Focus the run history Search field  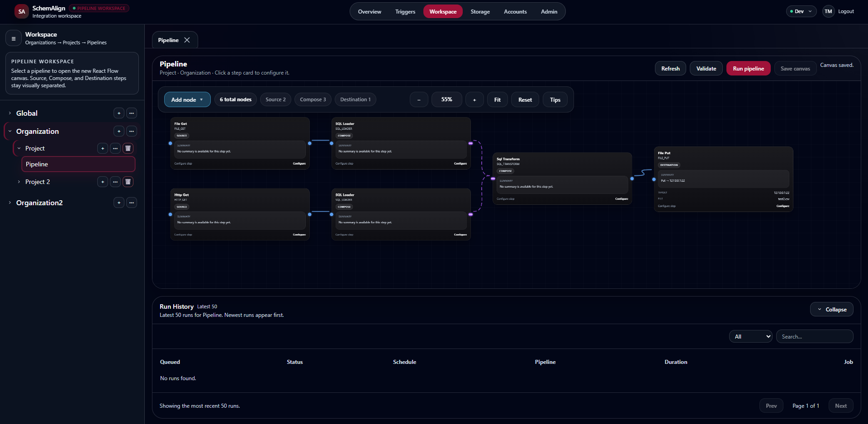(815, 336)
